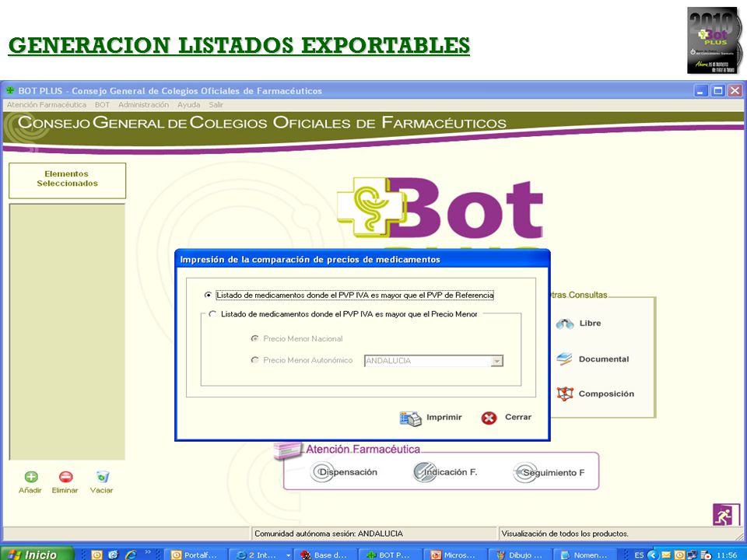The image size is (747, 560).
Task: Click the red Cerrar cross icon
Action: 489,418
